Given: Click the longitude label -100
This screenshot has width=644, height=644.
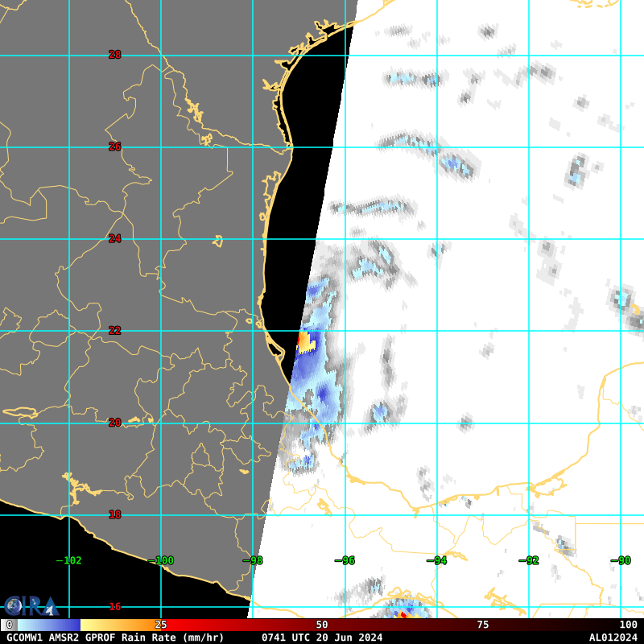Looking at the screenshot, I should [x=160, y=560].
